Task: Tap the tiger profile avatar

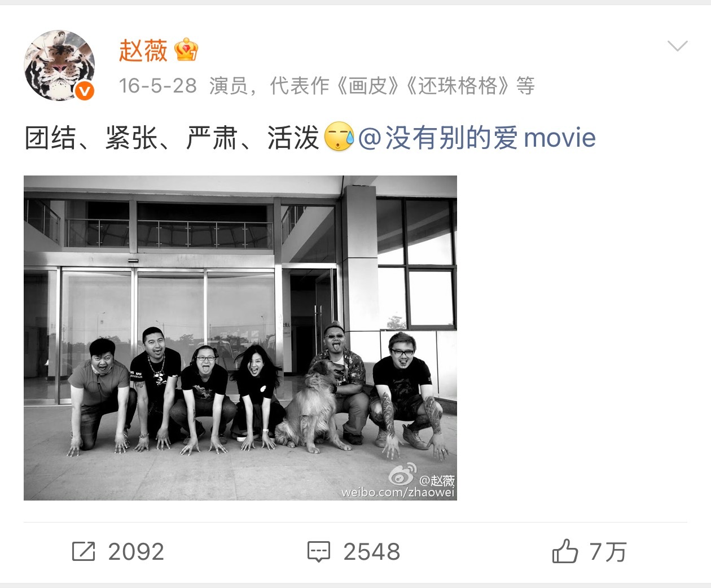Action: tap(59, 65)
